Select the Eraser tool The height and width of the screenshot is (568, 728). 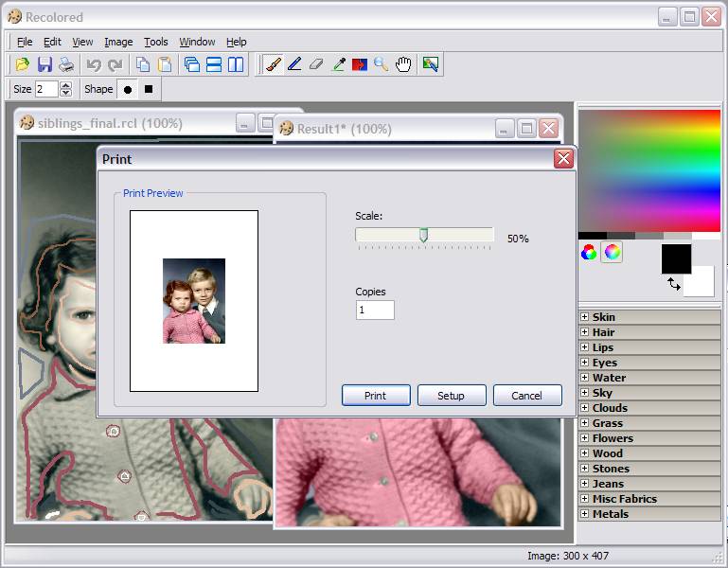(316, 64)
